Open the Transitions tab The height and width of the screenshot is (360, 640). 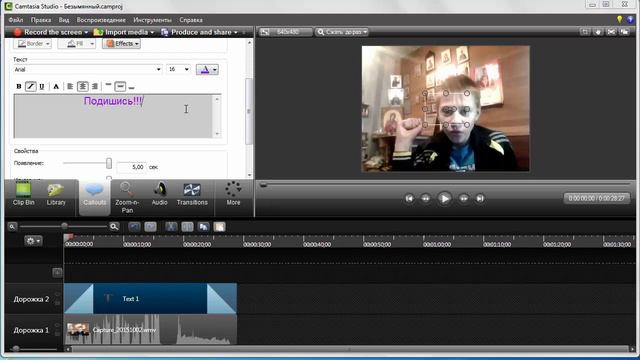click(x=192, y=194)
